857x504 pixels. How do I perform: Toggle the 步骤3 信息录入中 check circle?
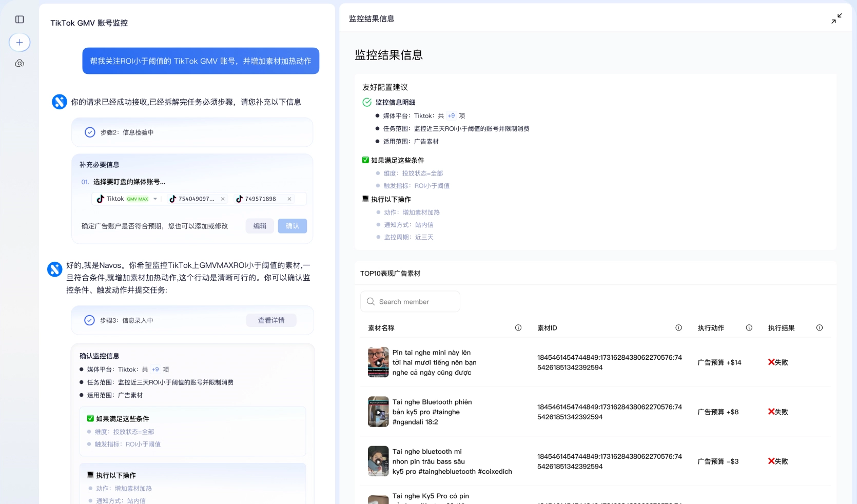[89, 320]
